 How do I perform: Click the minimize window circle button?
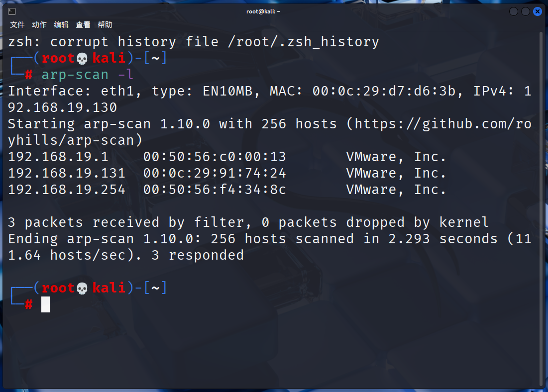coord(513,11)
